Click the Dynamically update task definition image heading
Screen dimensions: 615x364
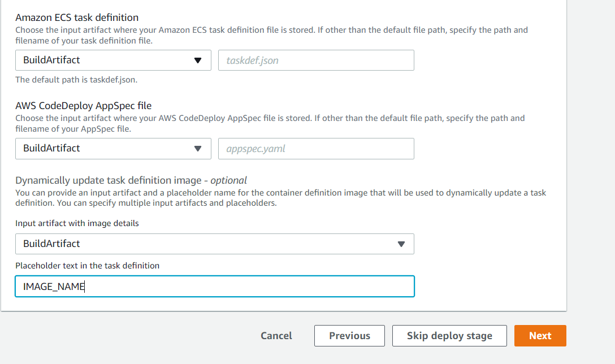coord(131,180)
